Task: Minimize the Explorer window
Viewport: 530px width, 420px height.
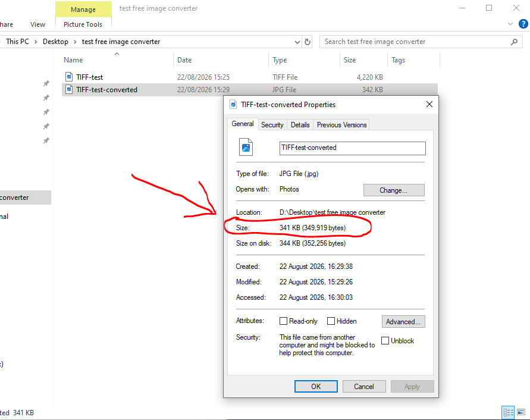Action: 462,8
